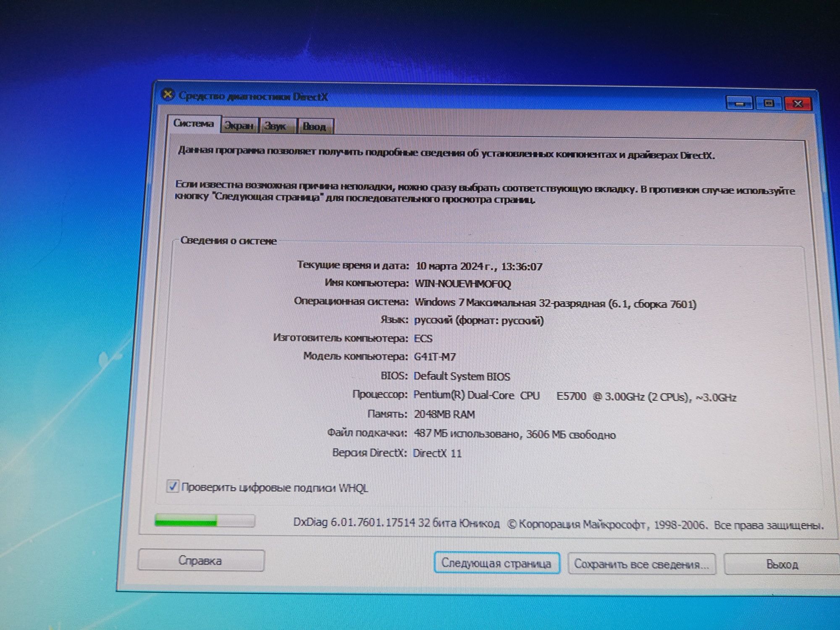840x630 pixels.
Task: Click the Изготовитель компьютера label
Action: click(x=341, y=338)
